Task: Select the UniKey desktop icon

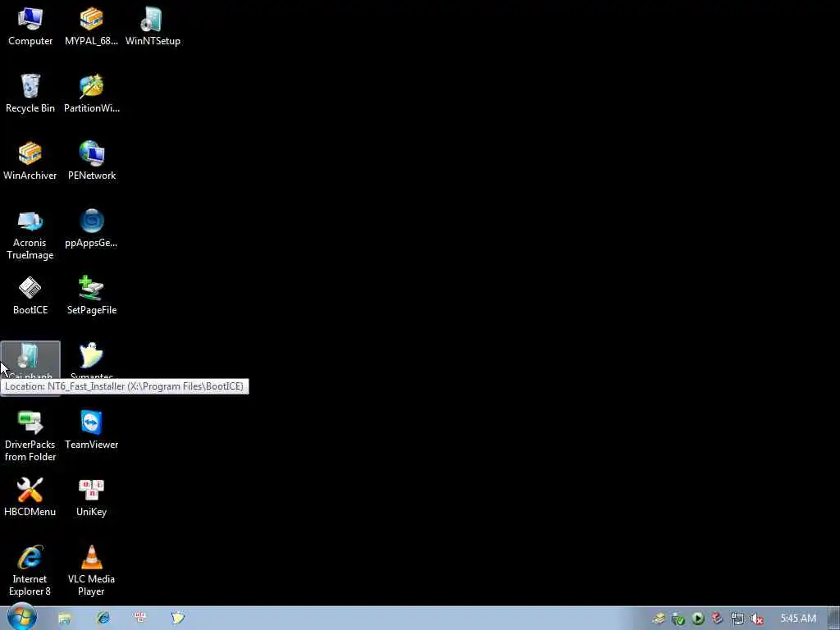Action: tap(92, 498)
